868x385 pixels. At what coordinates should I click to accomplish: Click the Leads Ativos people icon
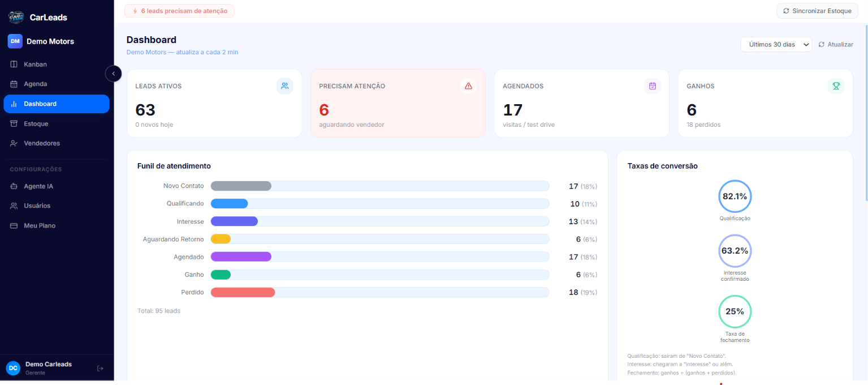[284, 86]
